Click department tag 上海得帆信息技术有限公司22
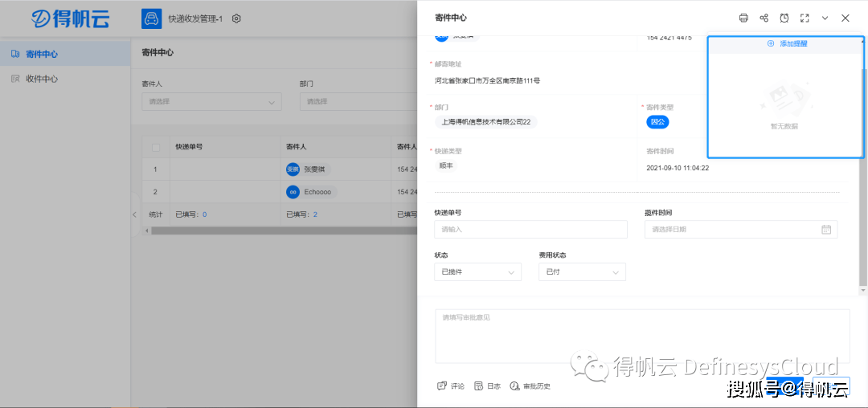The width and height of the screenshot is (868, 408). [485, 122]
